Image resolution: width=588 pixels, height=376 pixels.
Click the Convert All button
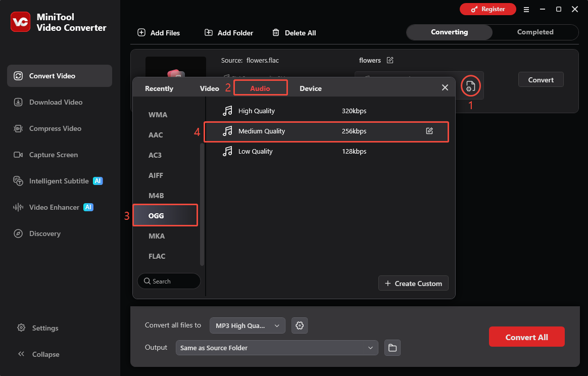[x=526, y=337]
